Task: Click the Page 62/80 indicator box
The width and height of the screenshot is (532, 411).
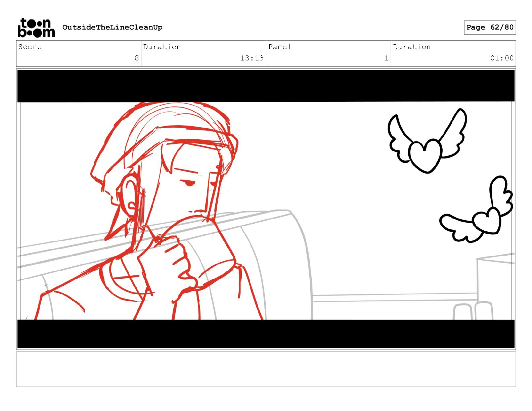Action: [x=490, y=28]
